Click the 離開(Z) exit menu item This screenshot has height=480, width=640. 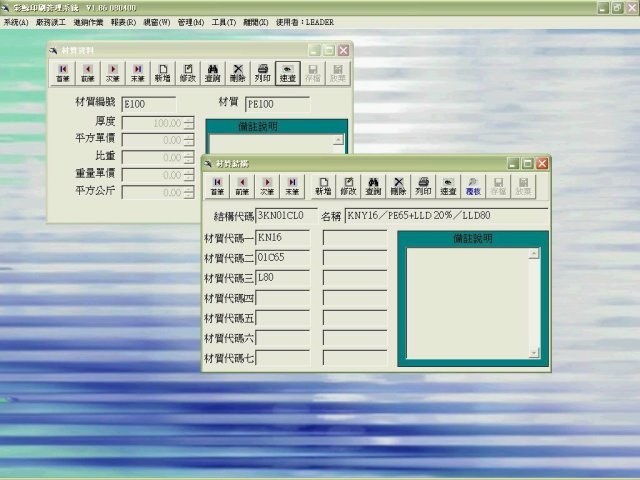[x=256, y=22]
